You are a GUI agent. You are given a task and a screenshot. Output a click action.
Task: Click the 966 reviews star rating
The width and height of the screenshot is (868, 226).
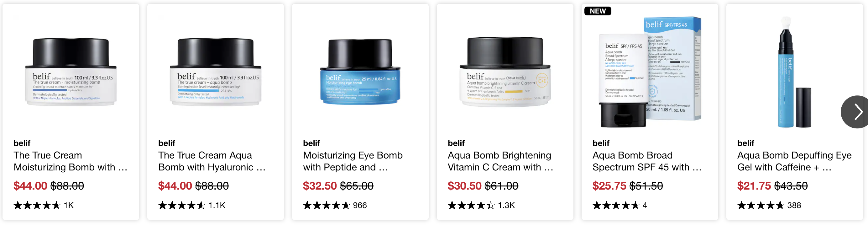(335, 205)
